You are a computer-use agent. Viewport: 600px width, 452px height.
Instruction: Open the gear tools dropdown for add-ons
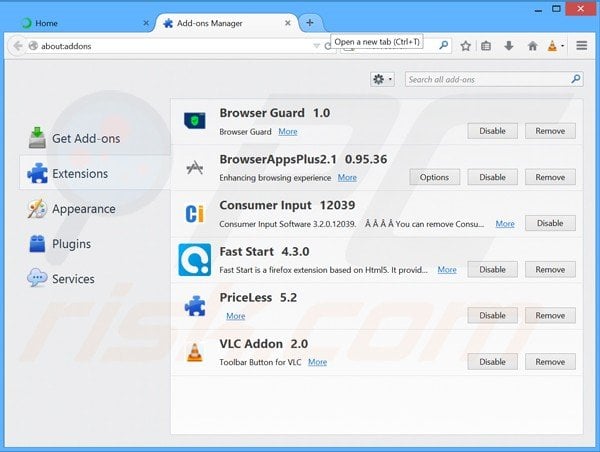pos(382,79)
